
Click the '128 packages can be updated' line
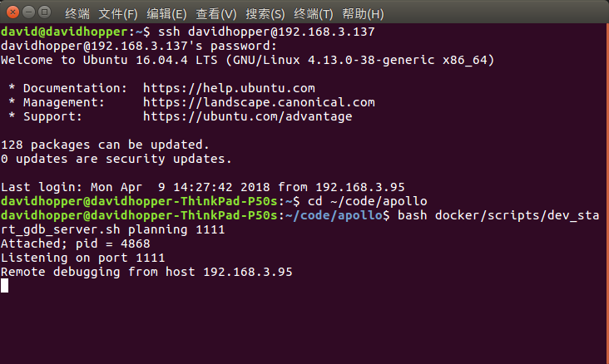[x=105, y=145]
